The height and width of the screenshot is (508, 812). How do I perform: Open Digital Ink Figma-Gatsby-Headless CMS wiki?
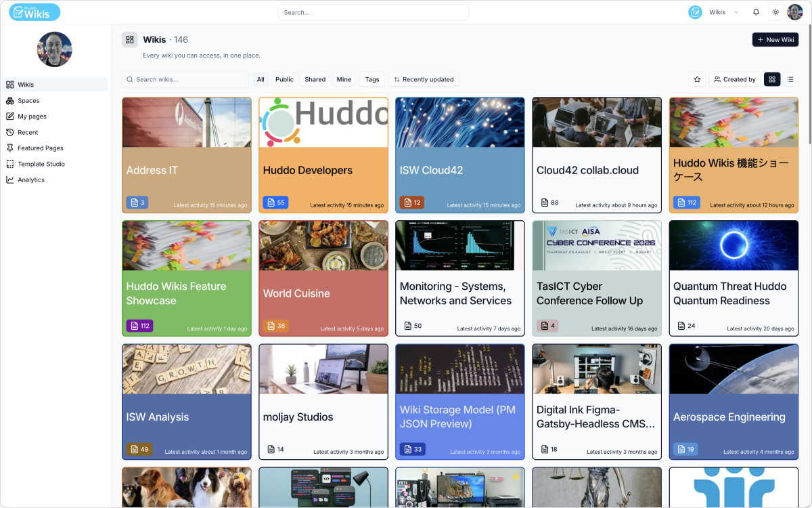point(597,402)
